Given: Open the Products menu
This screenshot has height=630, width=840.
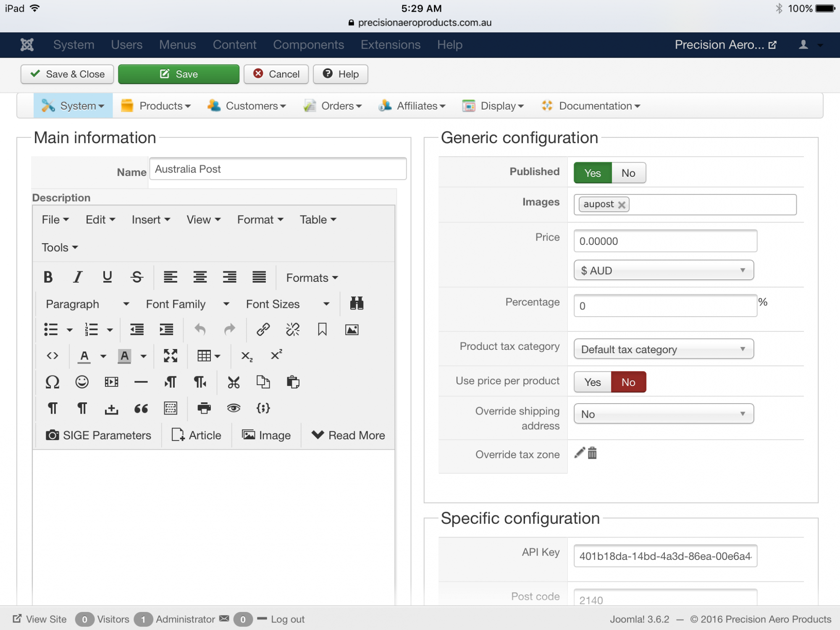Looking at the screenshot, I should click(156, 106).
